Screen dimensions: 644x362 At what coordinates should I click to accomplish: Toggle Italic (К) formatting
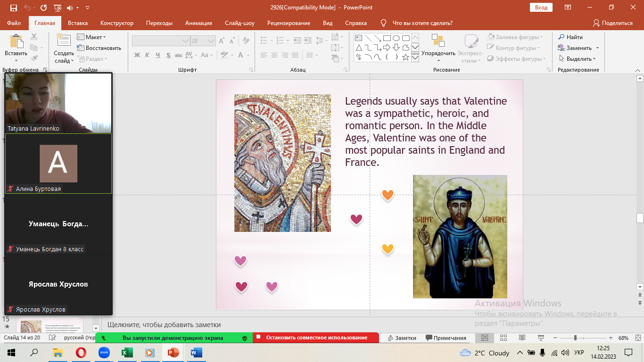[148, 55]
